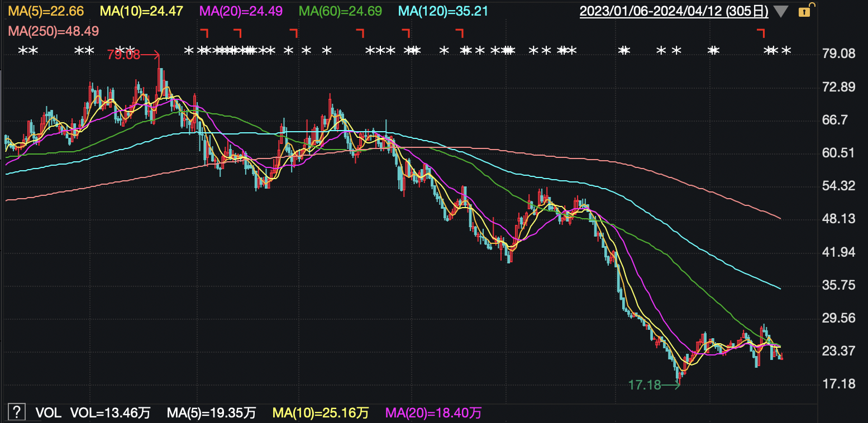Click the 2023/01/06-2024/04/12 date range link

click(674, 11)
